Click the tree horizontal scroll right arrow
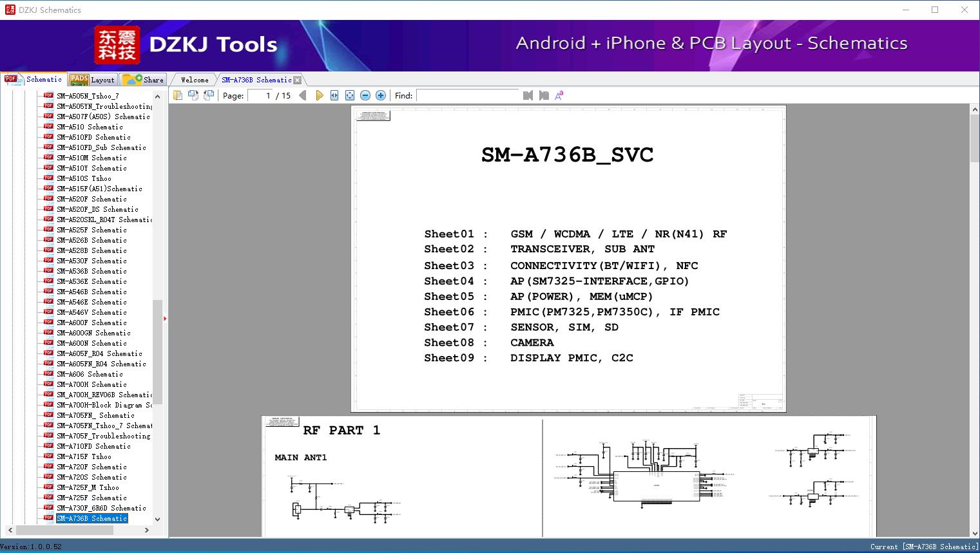Image resolution: width=980 pixels, height=553 pixels. click(x=147, y=530)
